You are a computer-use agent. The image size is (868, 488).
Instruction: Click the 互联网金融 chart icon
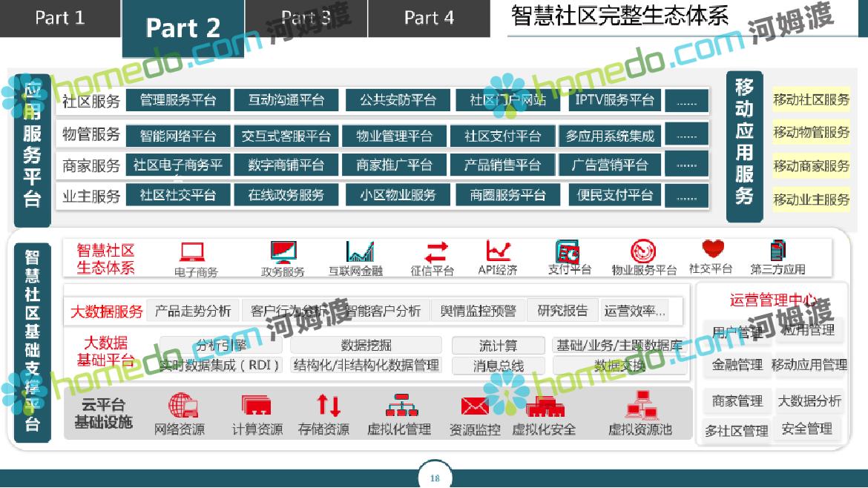click(x=360, y=251)
